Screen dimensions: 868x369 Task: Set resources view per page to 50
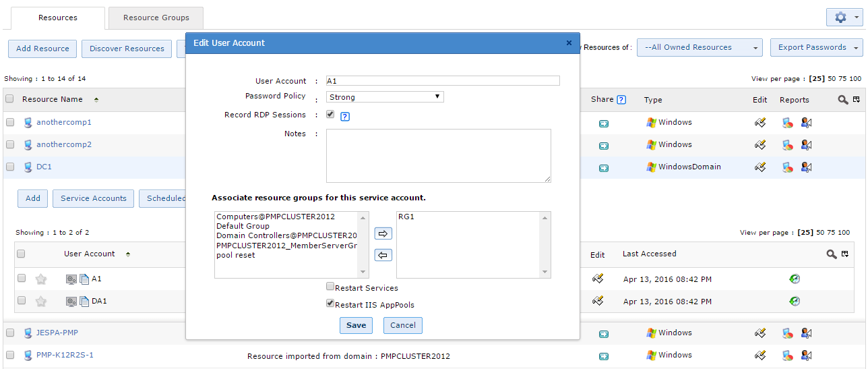833,79
